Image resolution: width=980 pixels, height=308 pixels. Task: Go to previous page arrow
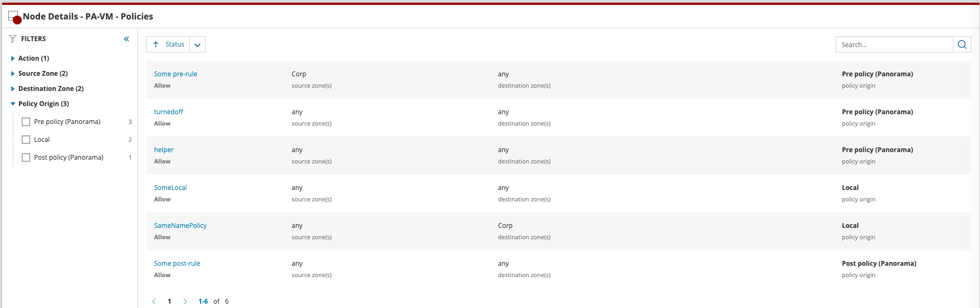[154, 302]
